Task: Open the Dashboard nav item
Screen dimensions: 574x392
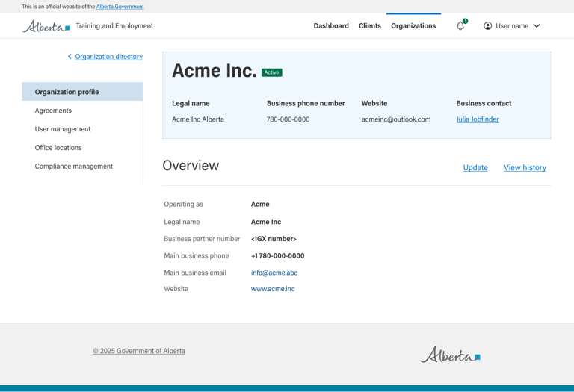Action: [x=331, y=26]
